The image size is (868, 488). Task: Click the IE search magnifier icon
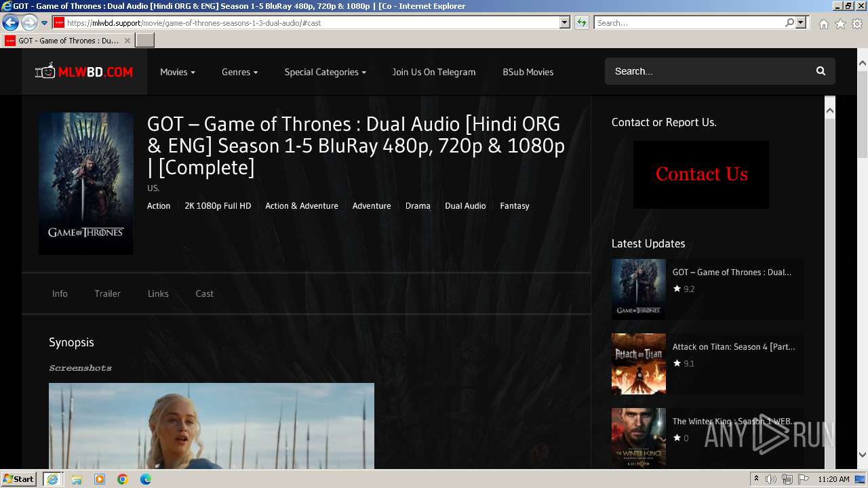coord(789,22)
